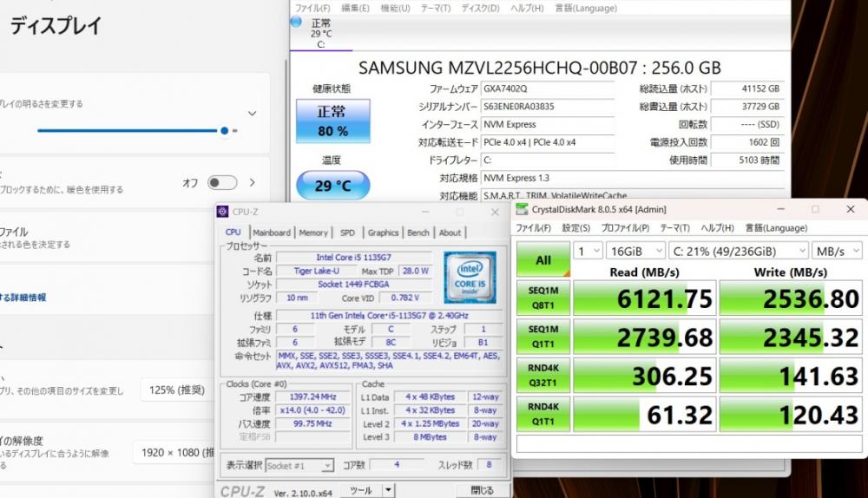This screenshot has height=498, width=868.
Task: Open CrystalDiskMark テーマ(T) menu
Action: (674, 228)
